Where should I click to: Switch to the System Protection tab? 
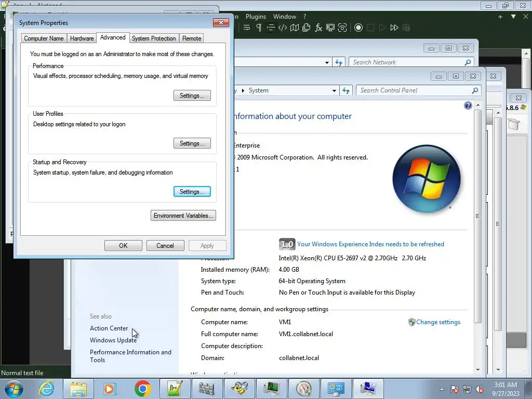click(x=154, y=38)
